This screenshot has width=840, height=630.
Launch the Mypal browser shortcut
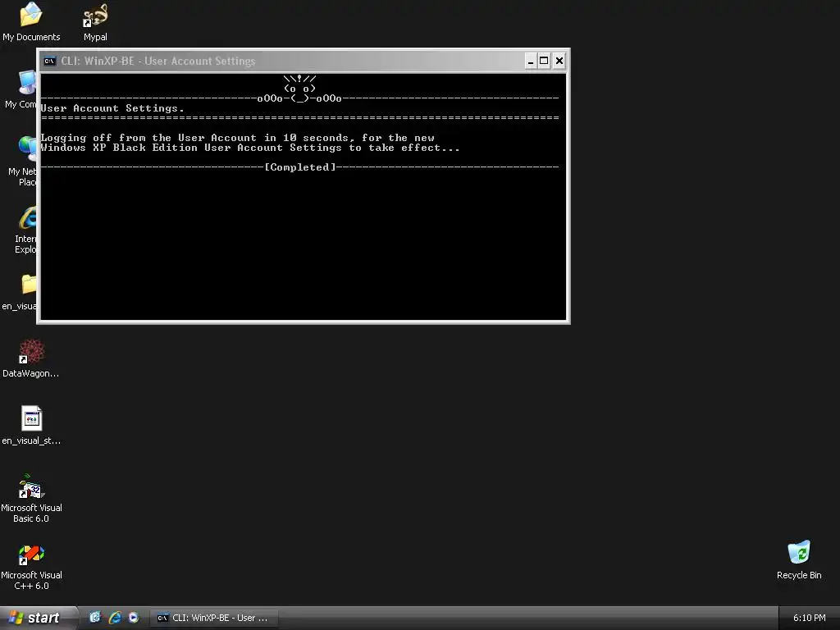coord(95,21)
